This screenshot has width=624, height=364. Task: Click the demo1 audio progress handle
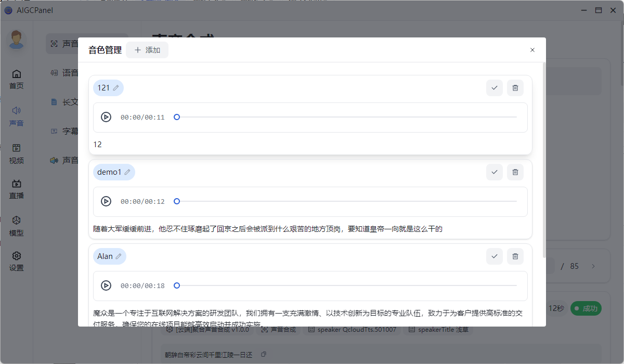tap(177, 202)
